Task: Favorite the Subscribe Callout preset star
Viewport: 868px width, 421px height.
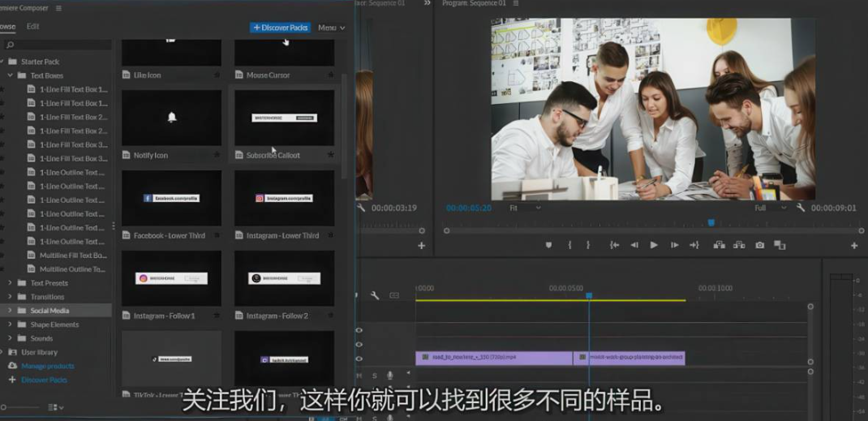Action: 330,155
